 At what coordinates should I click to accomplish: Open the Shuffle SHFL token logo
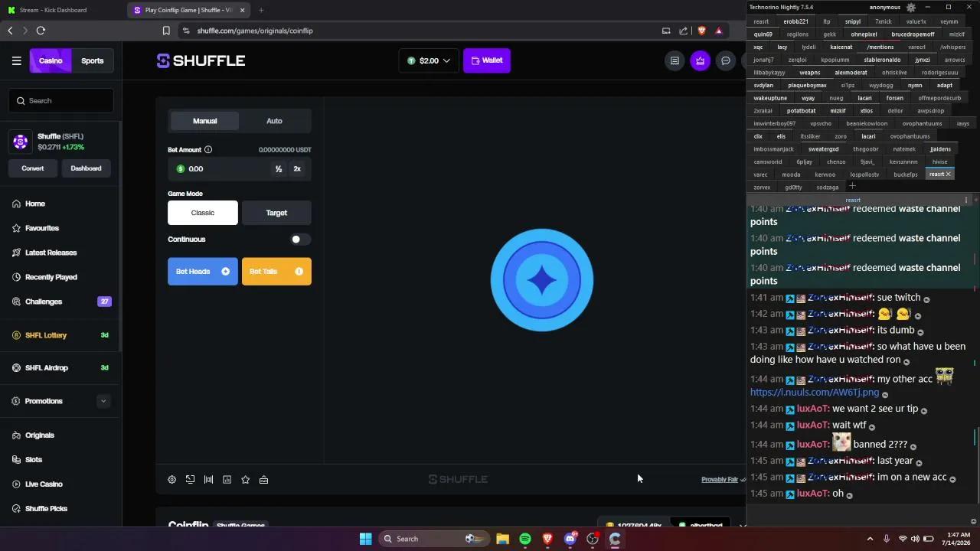pyautogui.click(x=21, y=142)
